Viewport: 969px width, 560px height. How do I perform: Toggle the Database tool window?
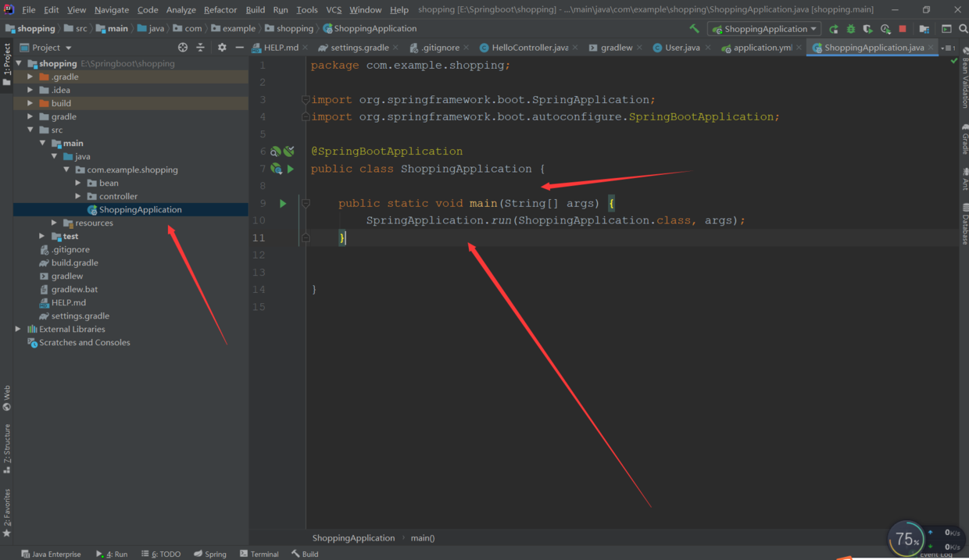click(x=964, y=223)
